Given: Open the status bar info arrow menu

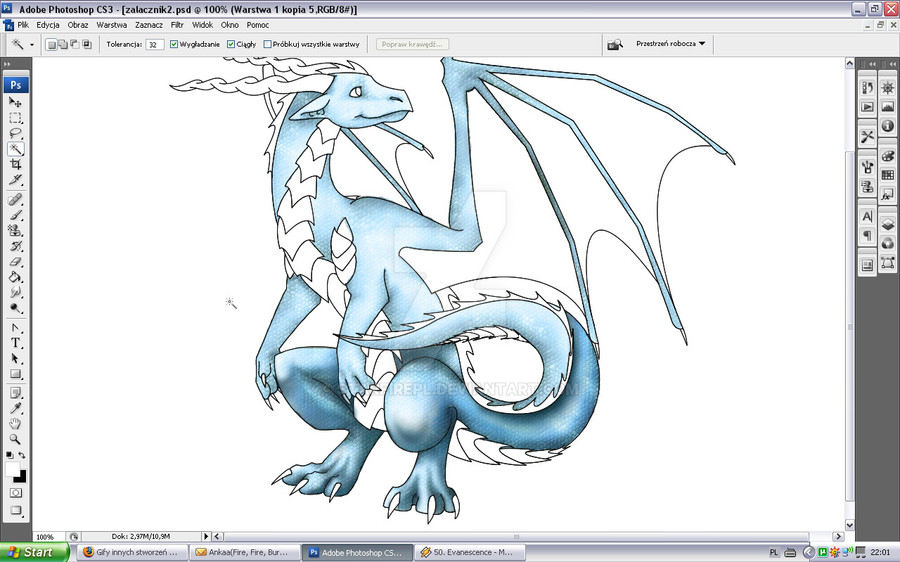Looking at the screenshot, I should (x=206, y=536).
